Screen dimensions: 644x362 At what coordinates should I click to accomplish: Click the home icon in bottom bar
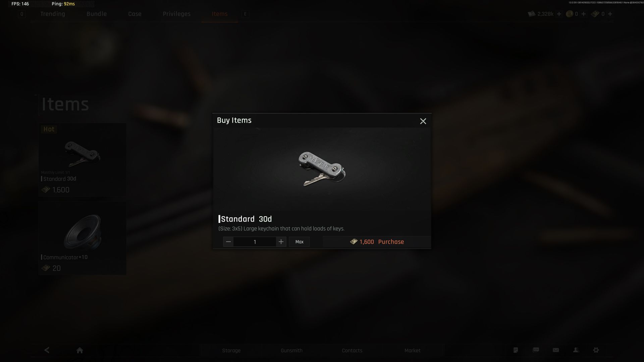(79, 350)
